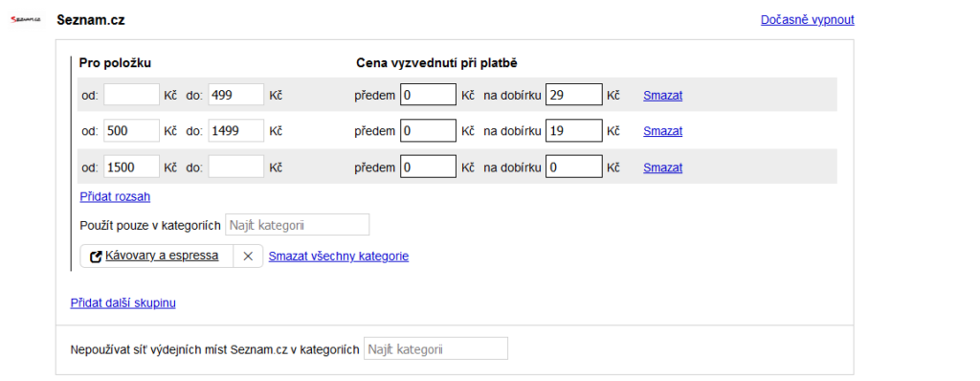Click Smazat všechny kategorie link
Screen dimensions: 980x381
[339, 257]
